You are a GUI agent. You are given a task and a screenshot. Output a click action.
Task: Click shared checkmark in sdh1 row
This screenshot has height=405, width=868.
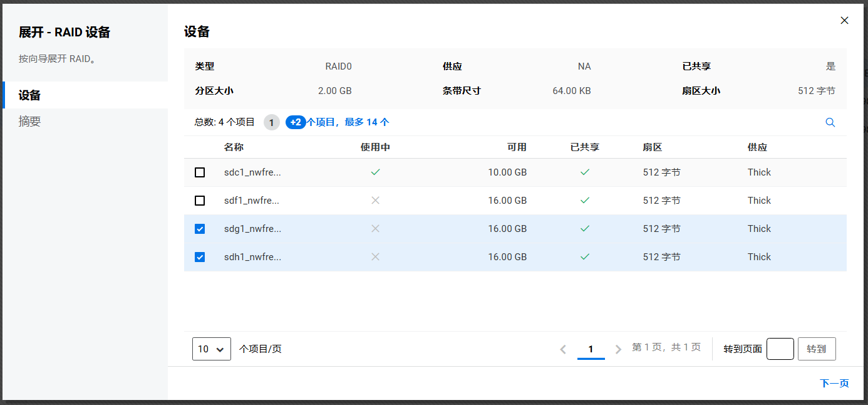click(x=584, y=257)
